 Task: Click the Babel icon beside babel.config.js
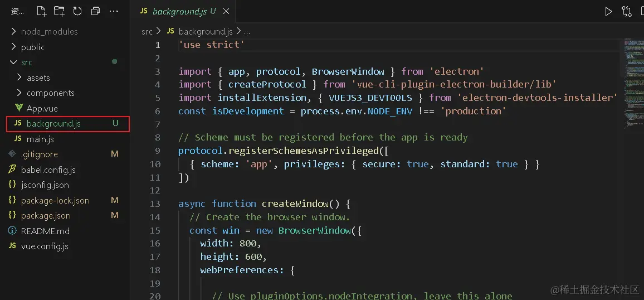click(12, 170)
